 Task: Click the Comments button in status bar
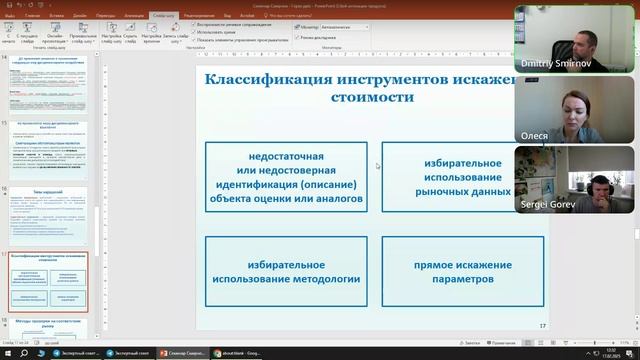pyautogui.click(x=501, y=343)
